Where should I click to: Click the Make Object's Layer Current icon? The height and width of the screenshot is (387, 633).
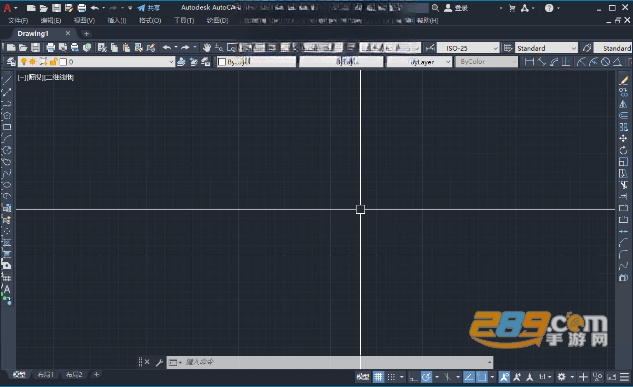coord(181,62)
